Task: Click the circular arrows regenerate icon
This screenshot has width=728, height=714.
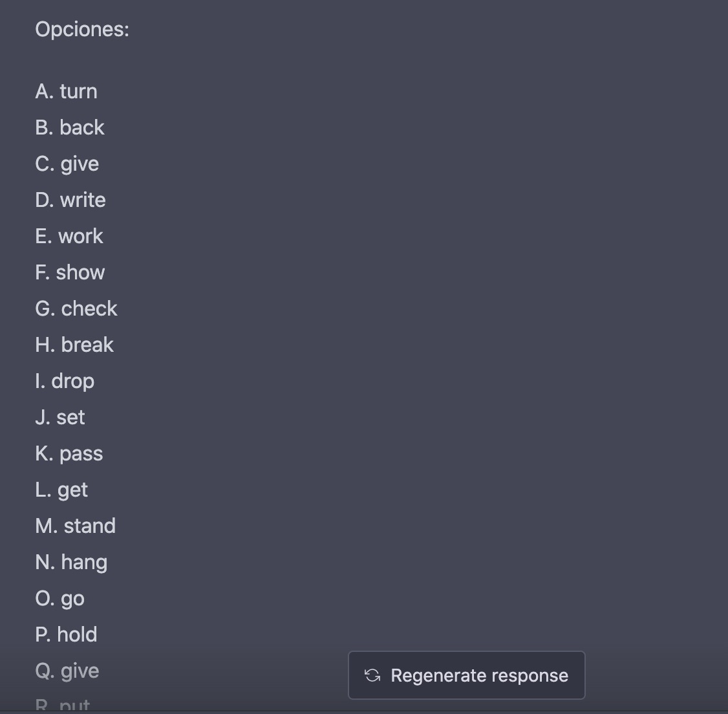Action: coord(372,675)
